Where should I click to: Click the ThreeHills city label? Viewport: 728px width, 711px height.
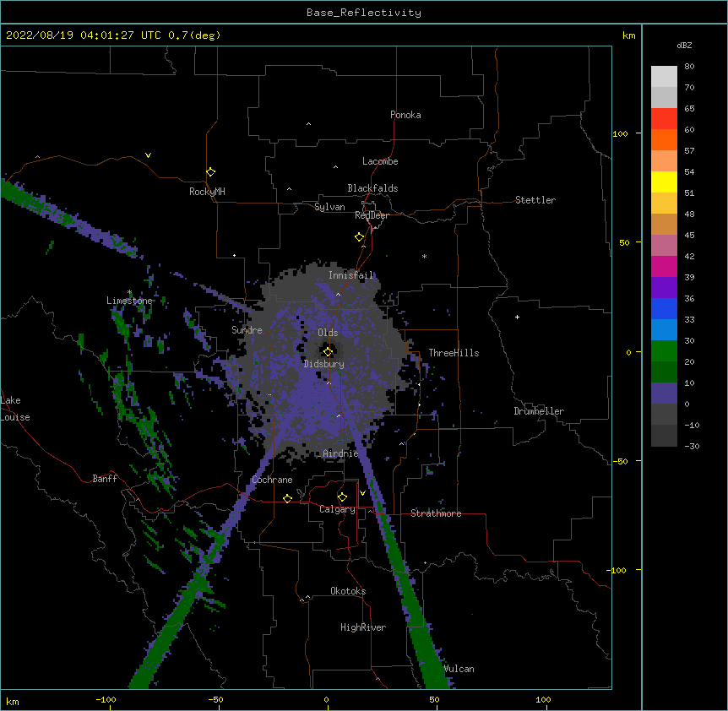point(454,353)
